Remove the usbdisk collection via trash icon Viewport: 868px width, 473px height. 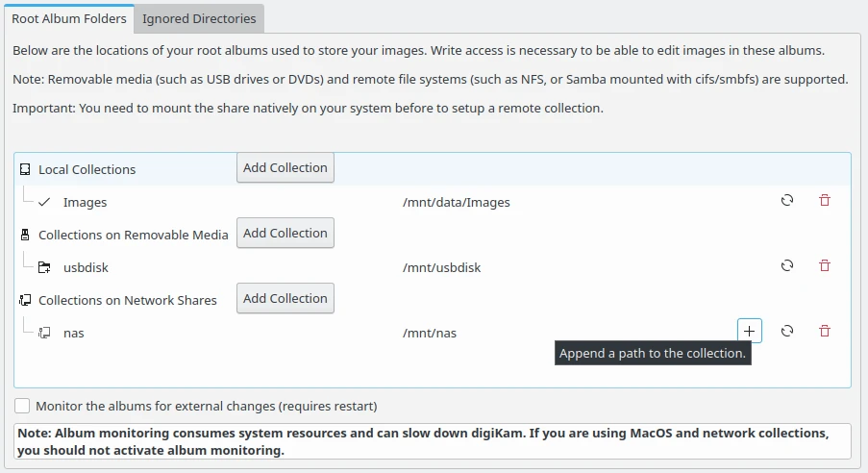click(824, 266)
